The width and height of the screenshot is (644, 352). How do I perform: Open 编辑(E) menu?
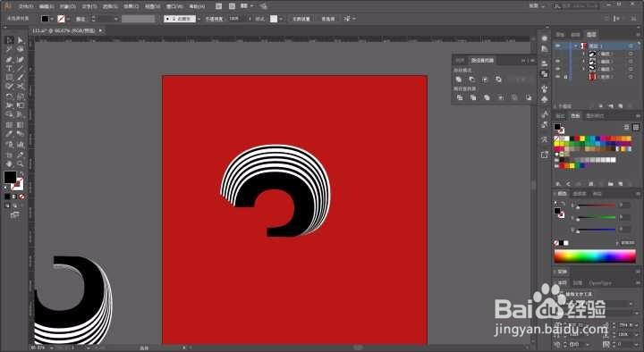tap(47, 6)
